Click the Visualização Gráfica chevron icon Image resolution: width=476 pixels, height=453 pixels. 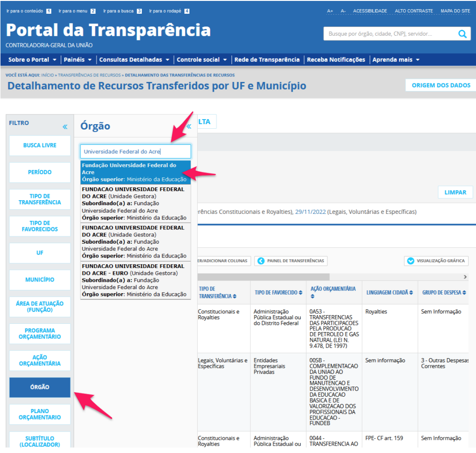tap(411, 261)
